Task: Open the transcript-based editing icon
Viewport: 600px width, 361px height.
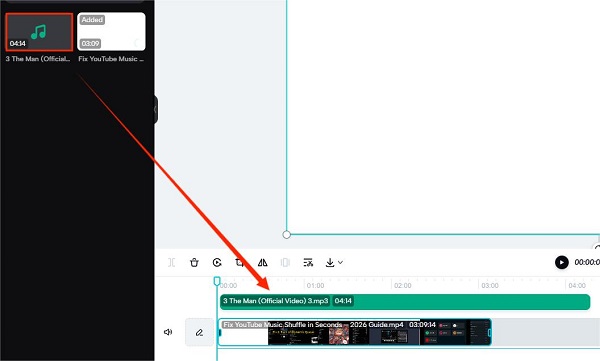Action: click(x=308, y=263)
